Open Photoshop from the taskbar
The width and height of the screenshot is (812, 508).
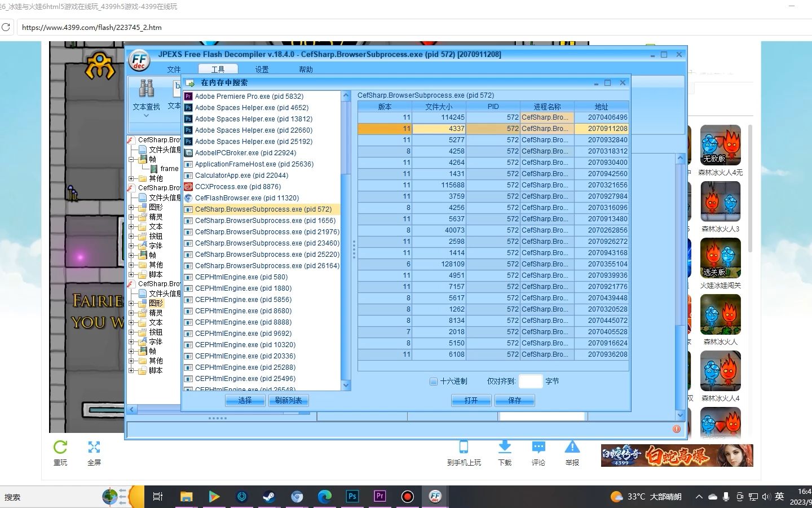(x=352, y=497)
